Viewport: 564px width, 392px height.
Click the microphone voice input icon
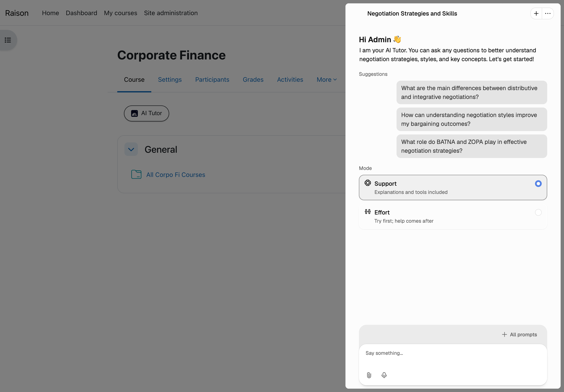click(x=384, y=375)
